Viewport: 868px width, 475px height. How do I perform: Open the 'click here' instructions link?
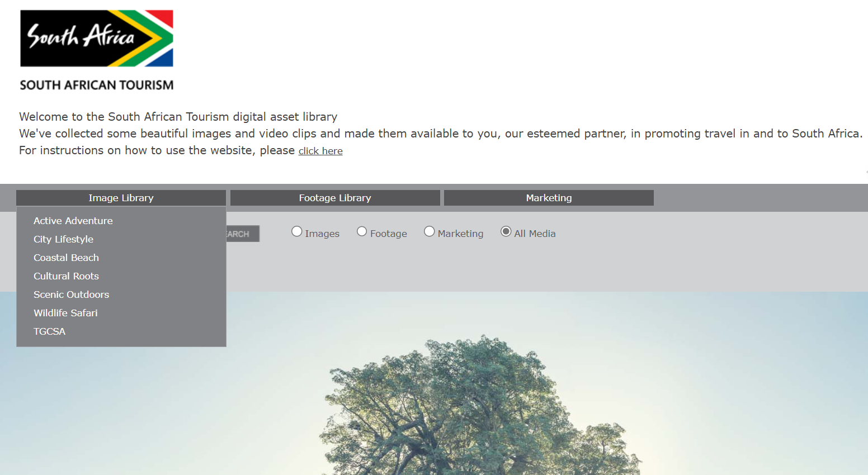click(x=320, y=151)
